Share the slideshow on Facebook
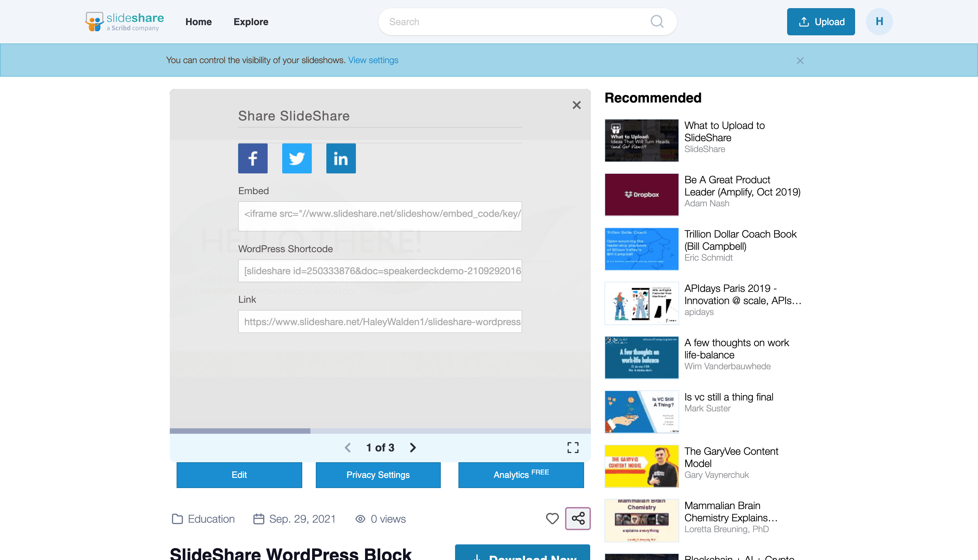Screen dimensions: 978x560 (x=252, y=158)
